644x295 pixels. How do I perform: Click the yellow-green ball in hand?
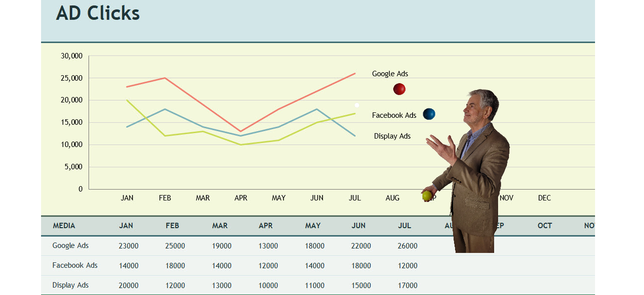(427, 196)
